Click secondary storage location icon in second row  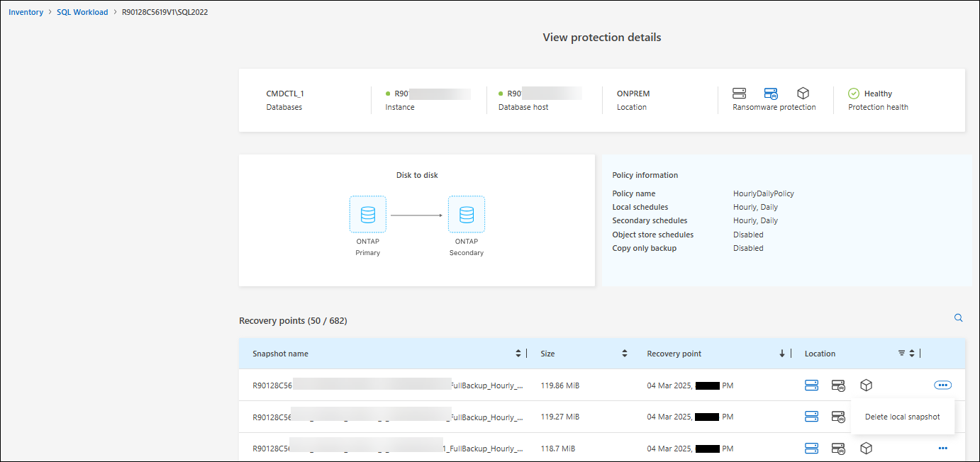838,417
